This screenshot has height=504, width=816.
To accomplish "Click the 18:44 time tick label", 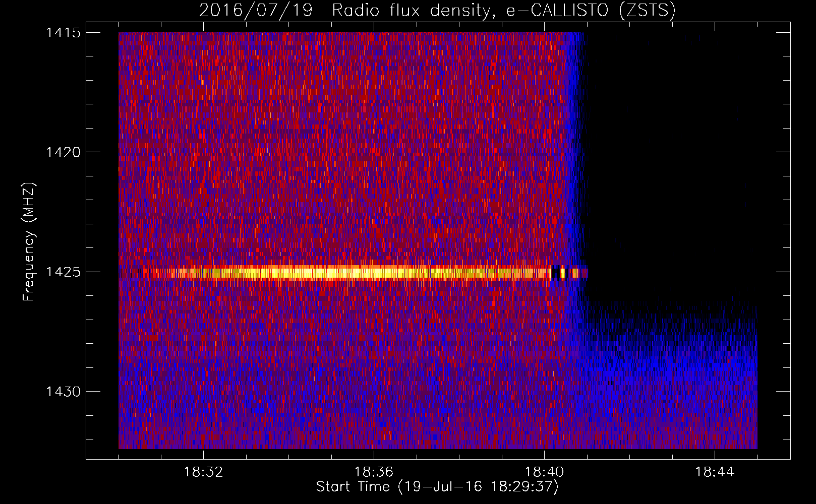I will (x=715, y=472).
